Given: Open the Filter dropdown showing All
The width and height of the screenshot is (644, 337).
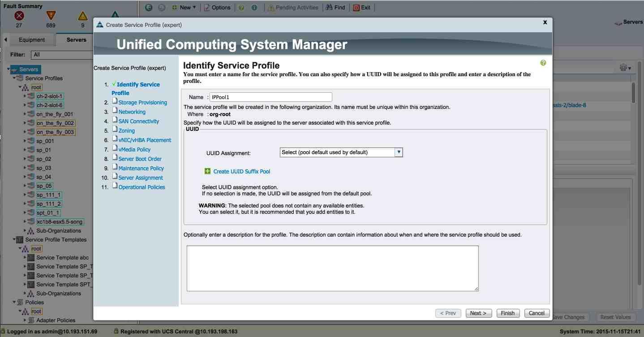Looking at the screenshot, I should [62, 54].
